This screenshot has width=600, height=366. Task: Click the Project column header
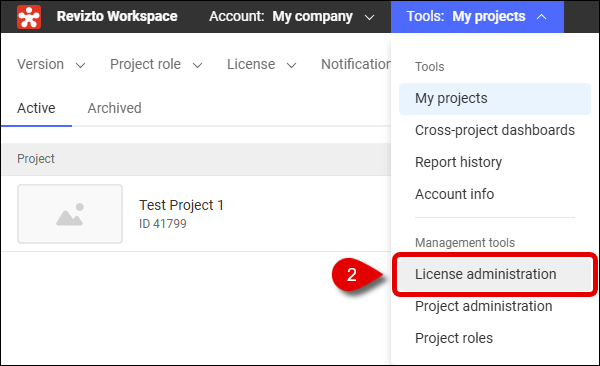(x=36, y=159)
